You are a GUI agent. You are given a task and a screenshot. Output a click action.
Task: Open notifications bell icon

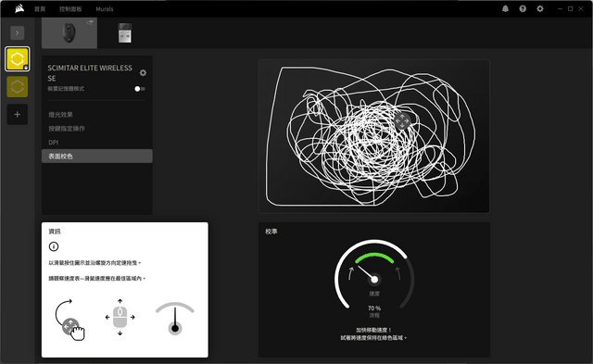[505, 8]
